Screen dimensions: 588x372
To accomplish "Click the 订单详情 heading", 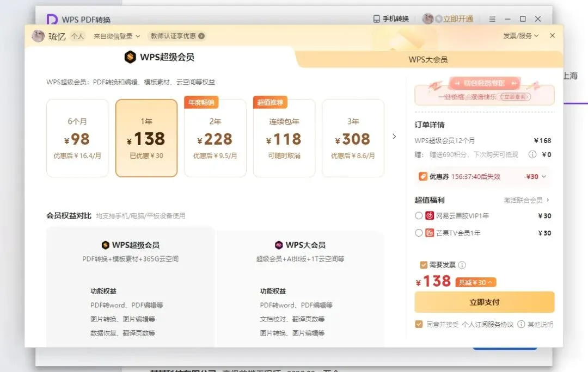I will (x=430, y=125).
